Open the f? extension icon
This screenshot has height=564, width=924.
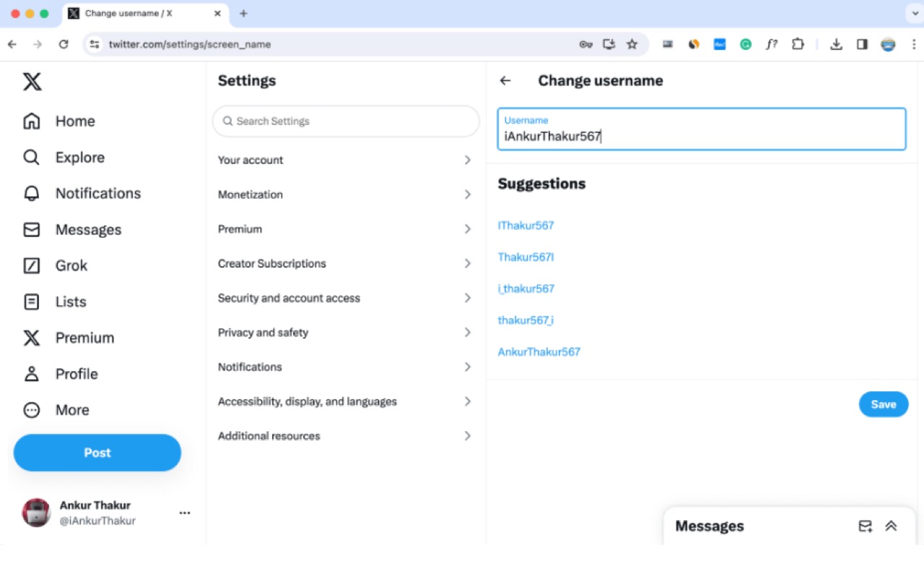(x=772, y=44)
